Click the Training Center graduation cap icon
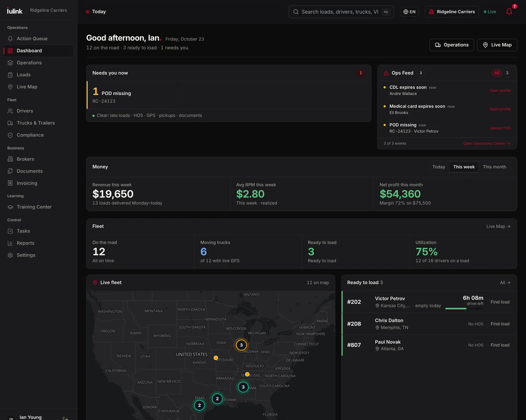The height and width of the screenshot is (420, 526). click(x=10, y=207)
